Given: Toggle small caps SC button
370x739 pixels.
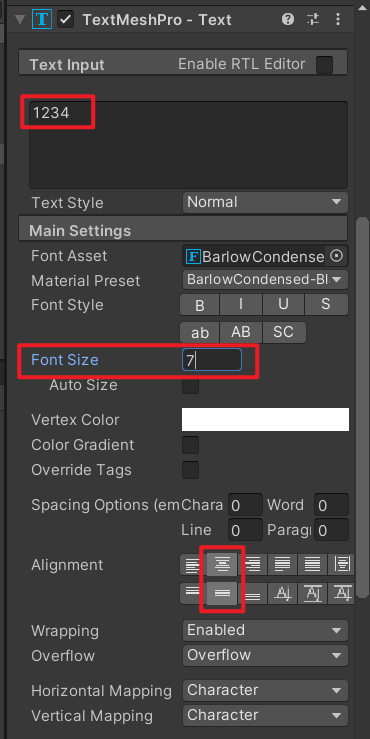Looking at the screenshot, I should click(284, 332).
